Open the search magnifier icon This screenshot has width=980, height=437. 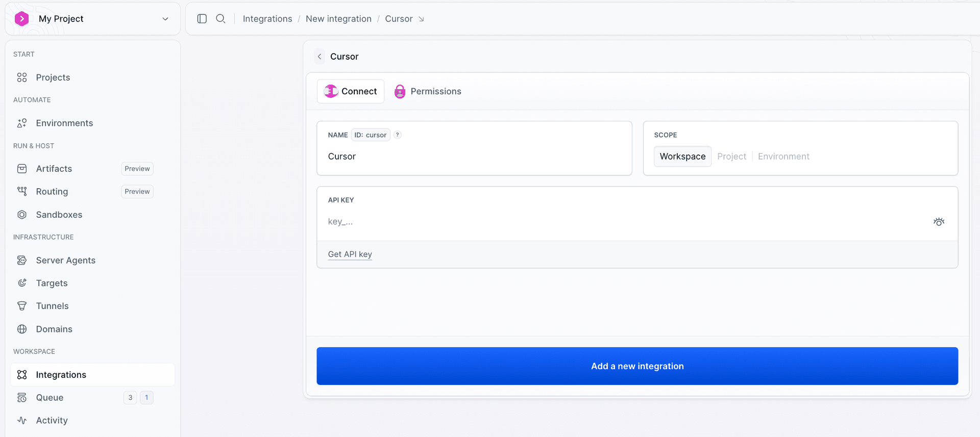[x=220, y=19]
